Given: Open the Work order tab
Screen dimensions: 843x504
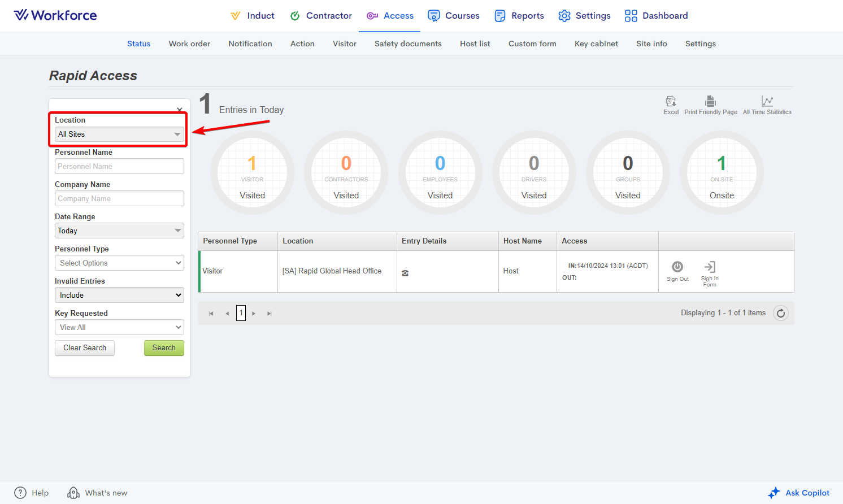Looking at the screenshot, I should [x=189, y=44].
